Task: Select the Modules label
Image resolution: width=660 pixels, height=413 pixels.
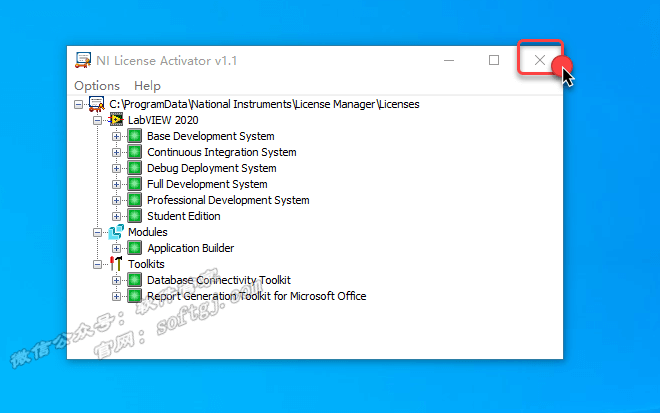Action: [x=148, y=232]
